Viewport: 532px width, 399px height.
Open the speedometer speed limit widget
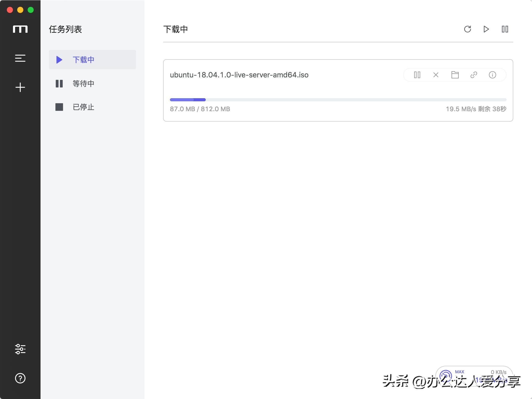446,376
